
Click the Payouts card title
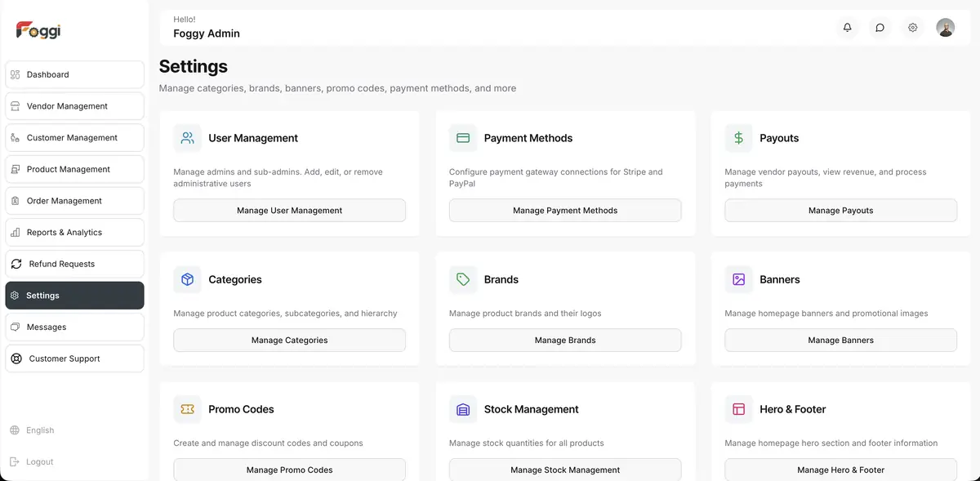(779, 138)
